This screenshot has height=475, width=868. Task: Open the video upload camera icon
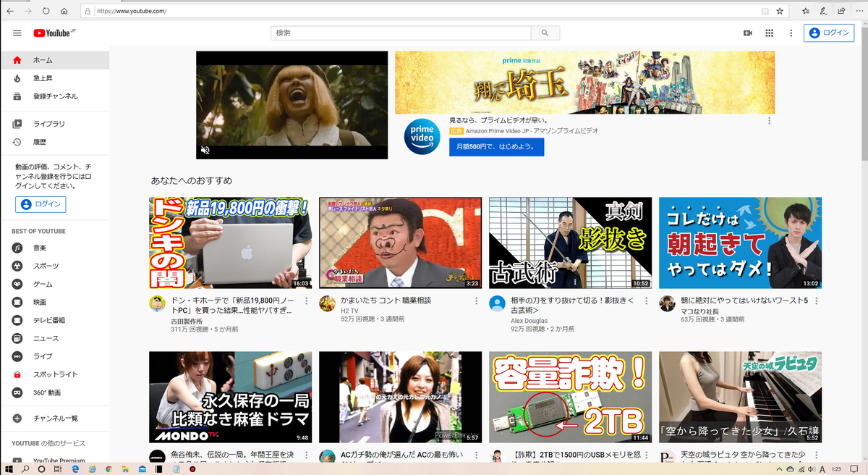point(748,33)
